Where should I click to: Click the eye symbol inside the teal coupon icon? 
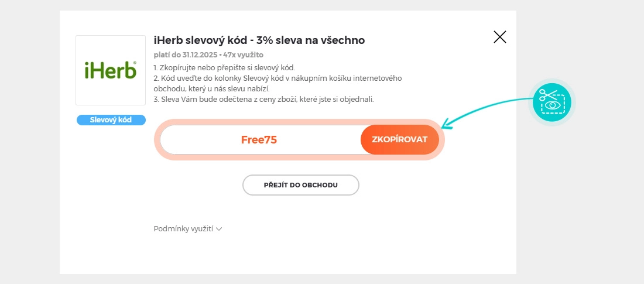coord(552,107)
